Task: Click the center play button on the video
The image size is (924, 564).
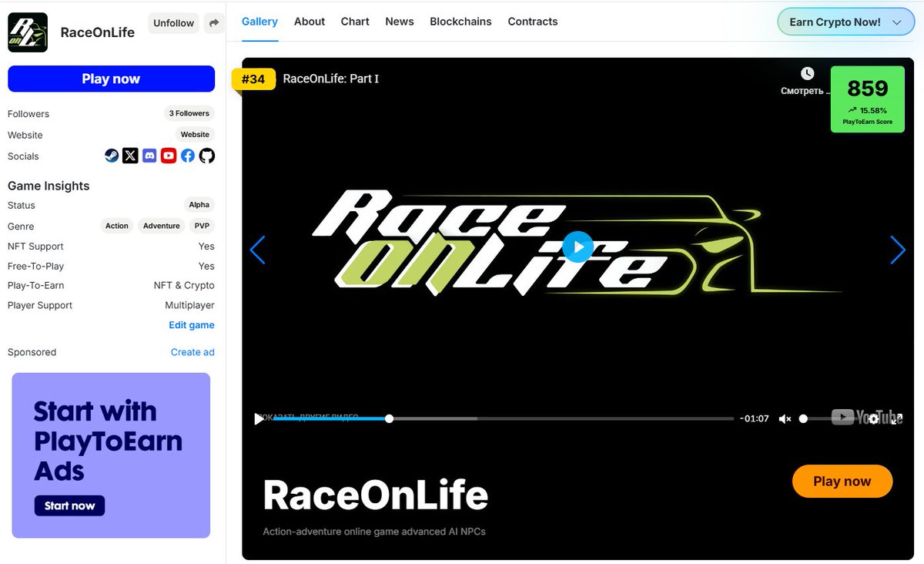Action: (577, 247)
